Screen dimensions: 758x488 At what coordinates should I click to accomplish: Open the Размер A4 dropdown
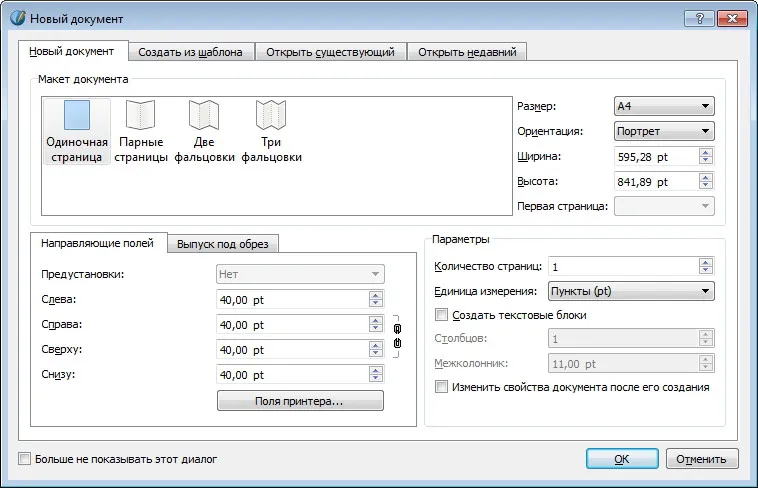(x=664, y=106)
